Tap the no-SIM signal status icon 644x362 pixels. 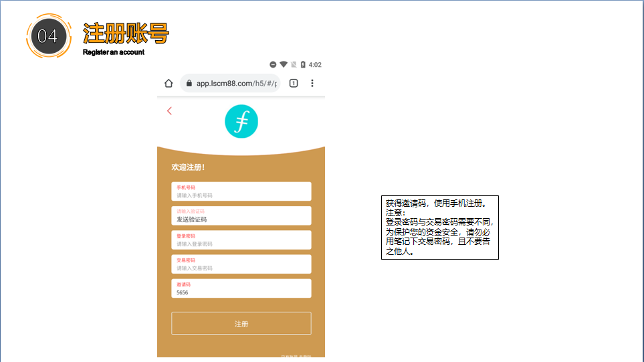tap(294, 64)
